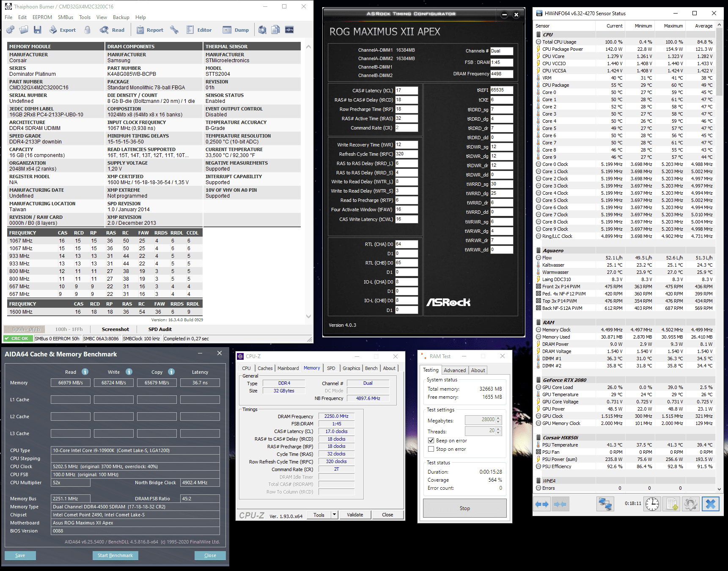
Task: Click the padlock icon in Thaiphoon toolbar
Action: coord(88,30)
